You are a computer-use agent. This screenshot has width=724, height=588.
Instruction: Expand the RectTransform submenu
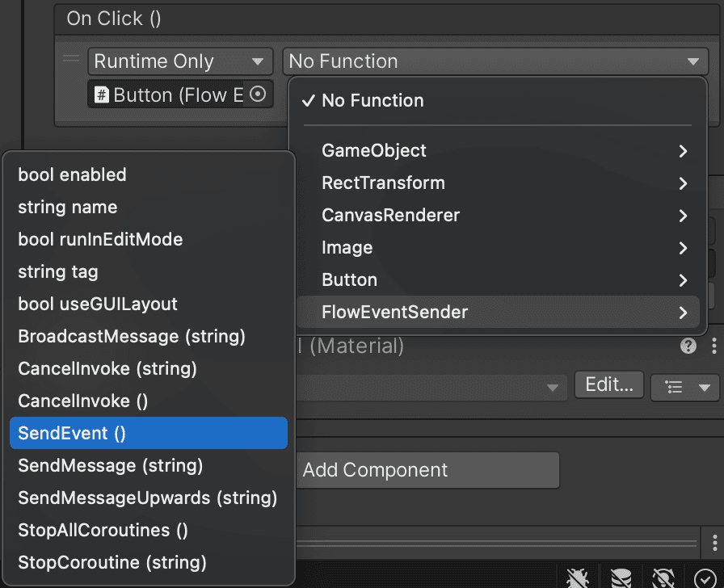(x=499, y=183)
